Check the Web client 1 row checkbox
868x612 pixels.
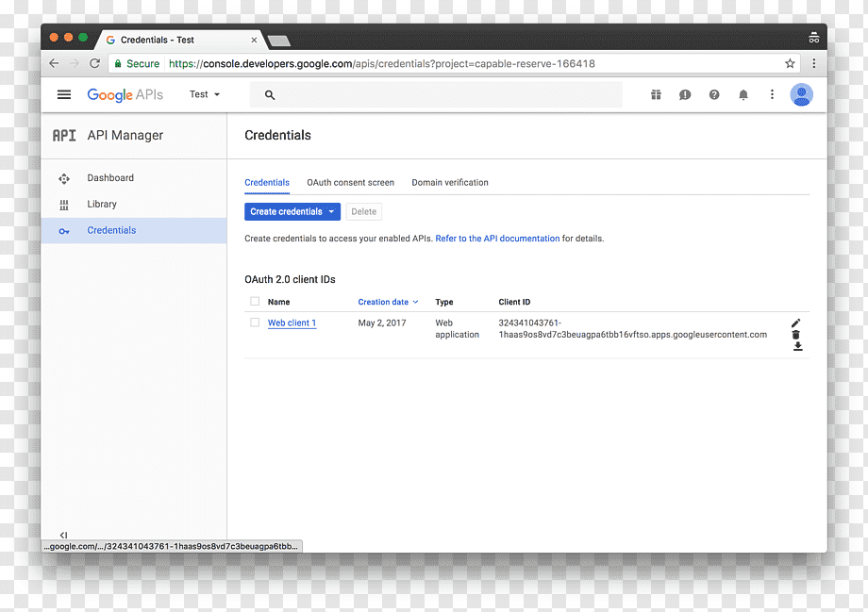click(255, 323)
